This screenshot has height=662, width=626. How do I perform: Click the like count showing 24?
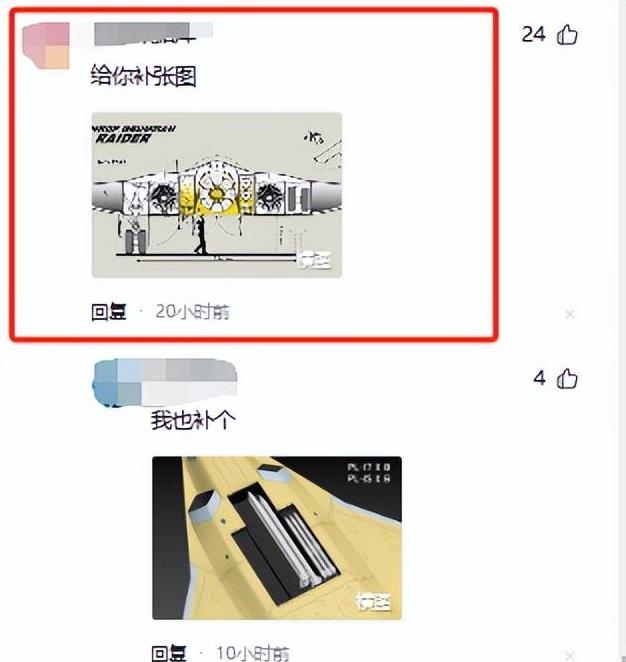point(534,35)
